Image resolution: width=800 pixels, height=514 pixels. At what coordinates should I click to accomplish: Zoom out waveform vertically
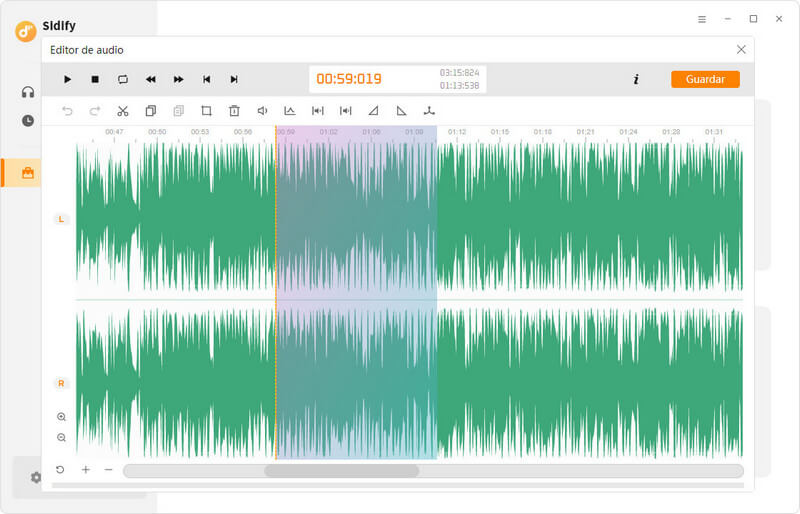coord(61,438)
